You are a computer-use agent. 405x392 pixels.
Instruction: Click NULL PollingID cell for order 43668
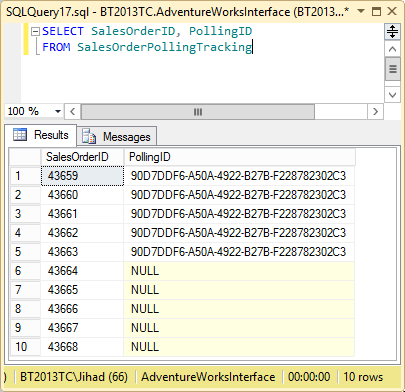[239, 347]
